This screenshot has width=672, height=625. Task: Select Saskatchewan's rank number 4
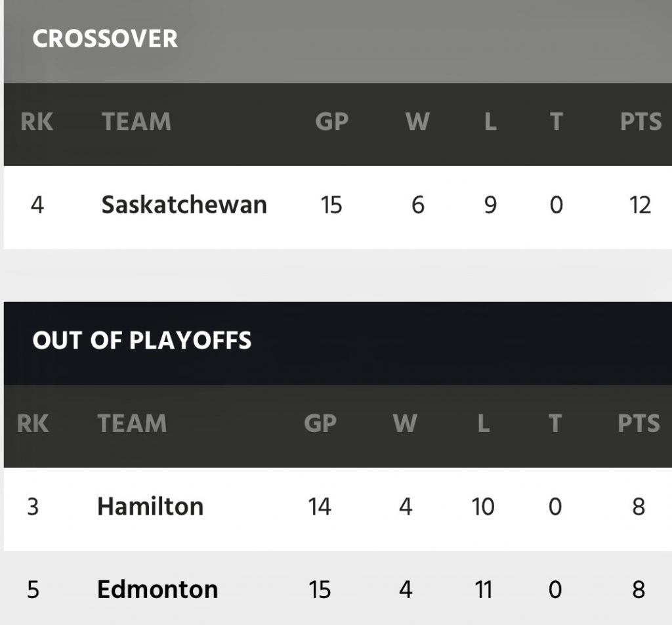37,205
